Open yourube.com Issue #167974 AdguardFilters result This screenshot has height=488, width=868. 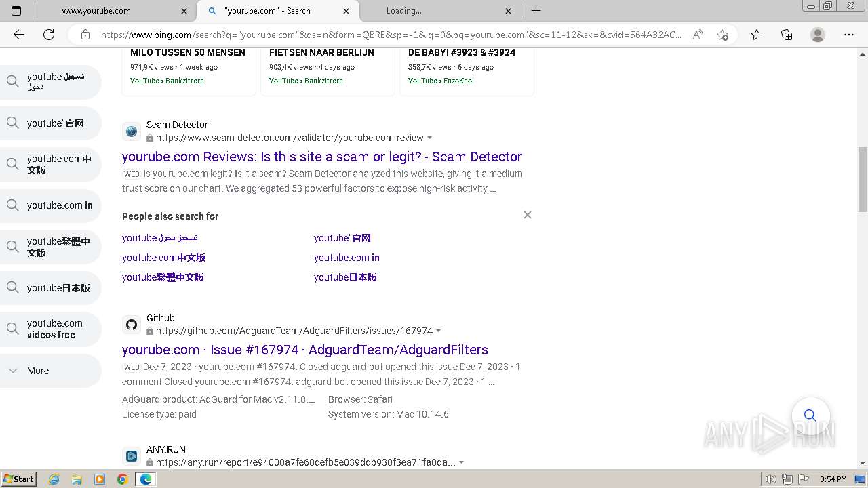[305, 350]
